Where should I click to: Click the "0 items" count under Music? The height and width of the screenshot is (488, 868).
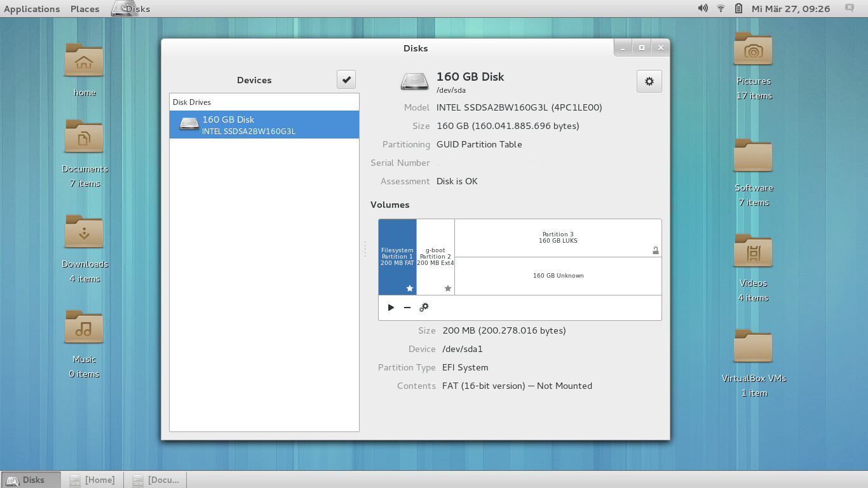pos(84,374)
